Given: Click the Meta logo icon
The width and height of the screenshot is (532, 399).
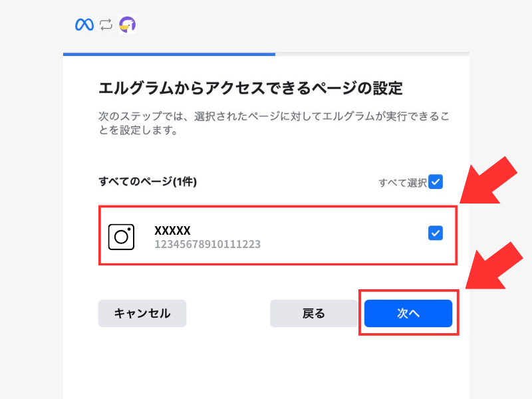Looking at the screenshot, I should pyautogui.click(x=84, y=25).
